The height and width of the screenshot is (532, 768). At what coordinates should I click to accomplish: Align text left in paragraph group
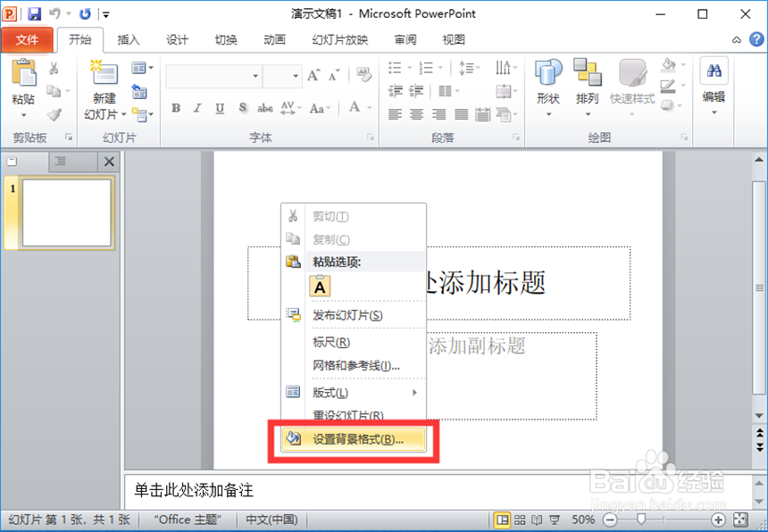pos(395,114)
